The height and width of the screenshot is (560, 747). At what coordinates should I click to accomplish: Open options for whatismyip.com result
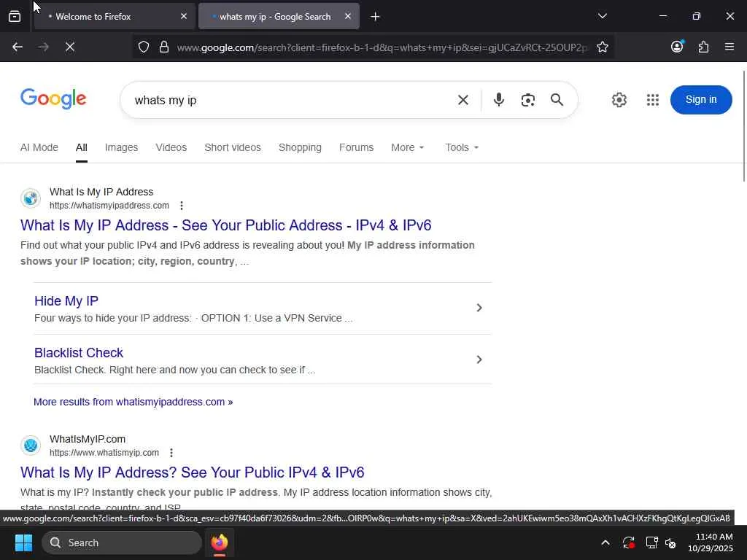[171, 453]
